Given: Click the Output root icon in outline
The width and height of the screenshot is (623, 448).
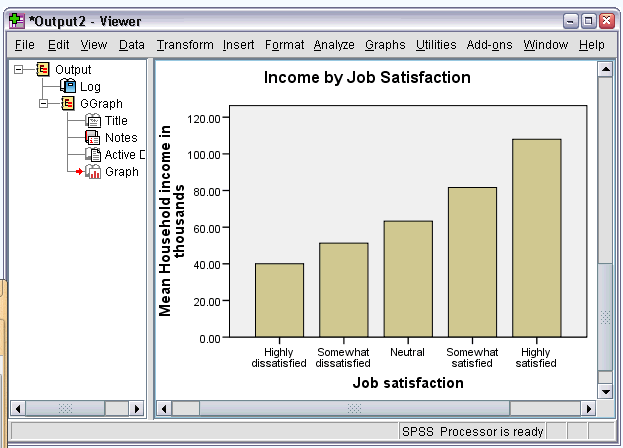Looking at the screenshot, I should (x=43, y=70).
